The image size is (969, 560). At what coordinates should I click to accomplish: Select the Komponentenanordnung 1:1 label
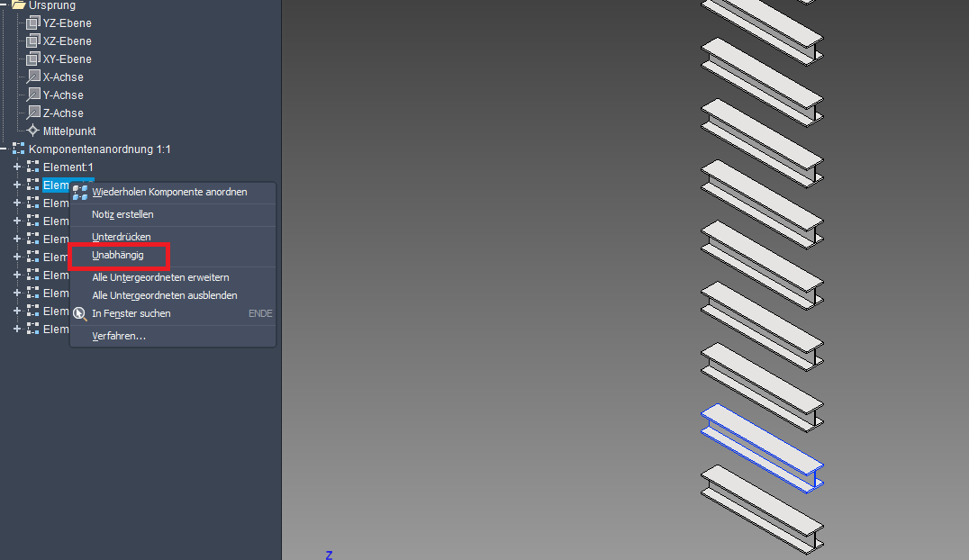click(99, 149)
